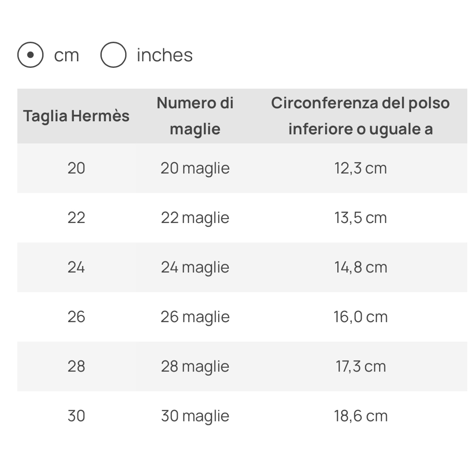
Task: Click the Circonferenza del polso column header
Action: pyautogui.click(x=361, y=116)
